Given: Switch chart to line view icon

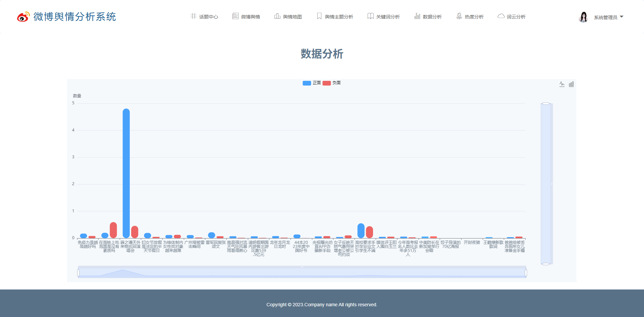Looking at the screenshot, I should point(562,84).
